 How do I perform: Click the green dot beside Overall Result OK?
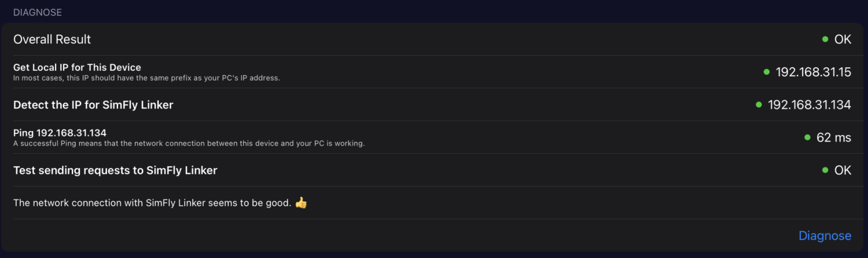[x=825, y=39]
